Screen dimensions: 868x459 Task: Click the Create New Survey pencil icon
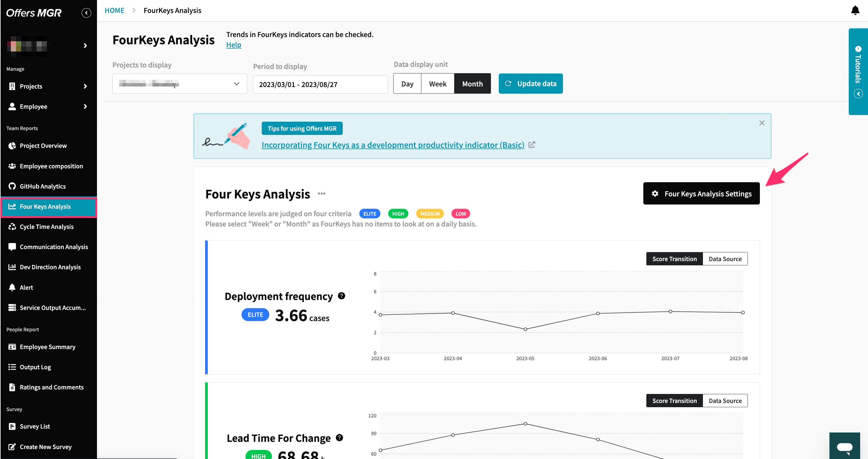click(x=12, y=447)
